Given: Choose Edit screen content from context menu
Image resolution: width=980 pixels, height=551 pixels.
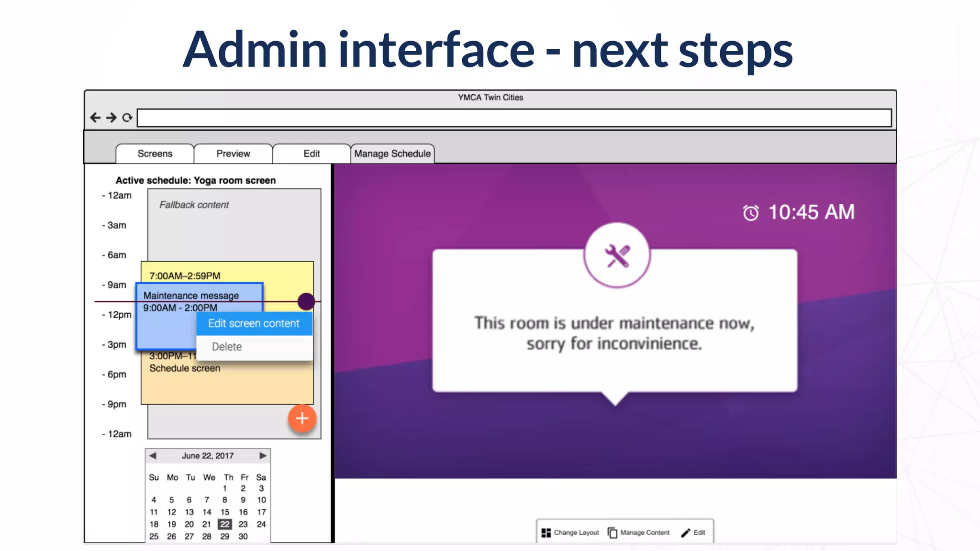Looking at the screenshot, I should (x=255, y=324).
